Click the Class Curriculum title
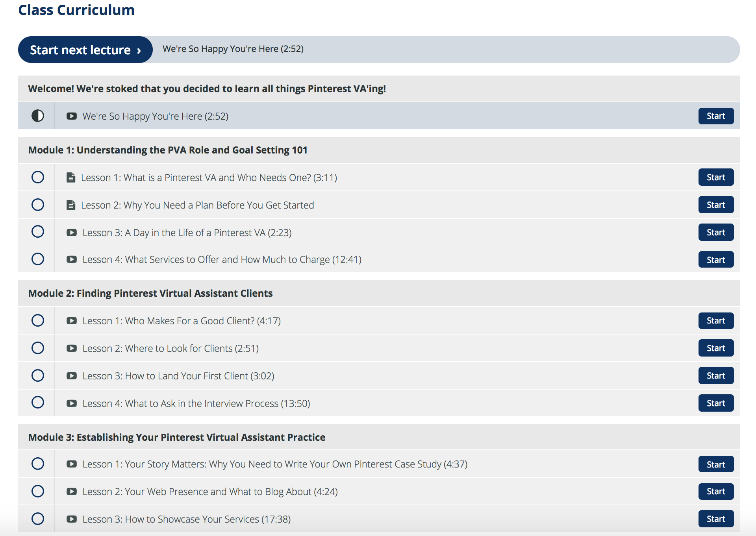756x536 pixels. pos(76,10)
